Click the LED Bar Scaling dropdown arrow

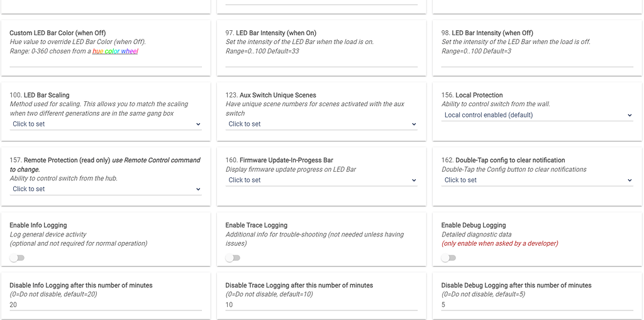point(198,124)
